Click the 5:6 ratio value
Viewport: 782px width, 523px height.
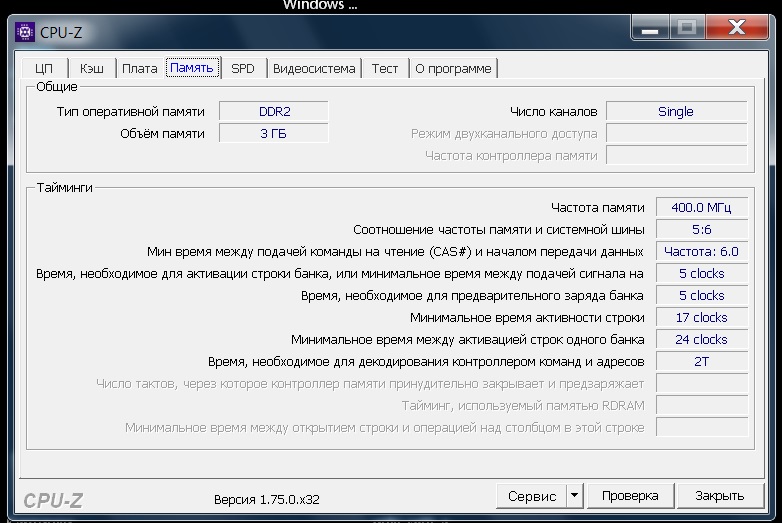tap(702, 229)
